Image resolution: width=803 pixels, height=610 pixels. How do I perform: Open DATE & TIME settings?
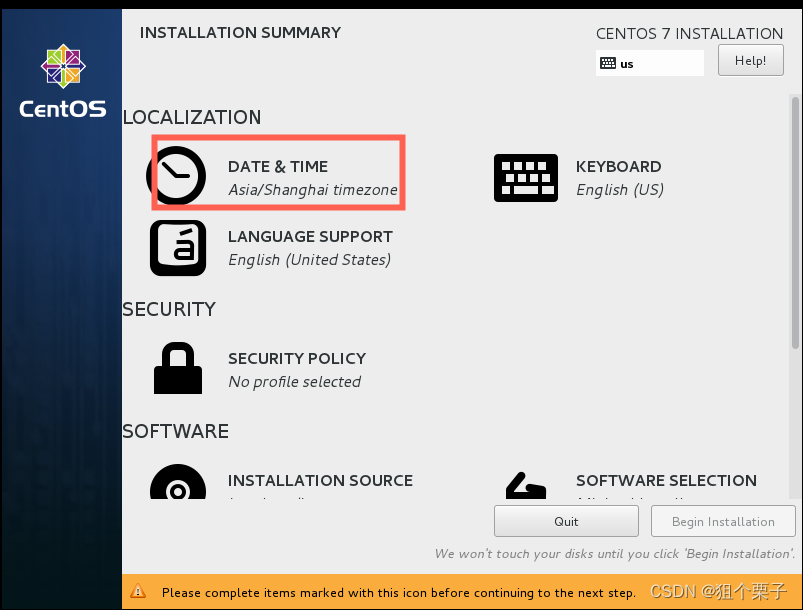point(278,167)
